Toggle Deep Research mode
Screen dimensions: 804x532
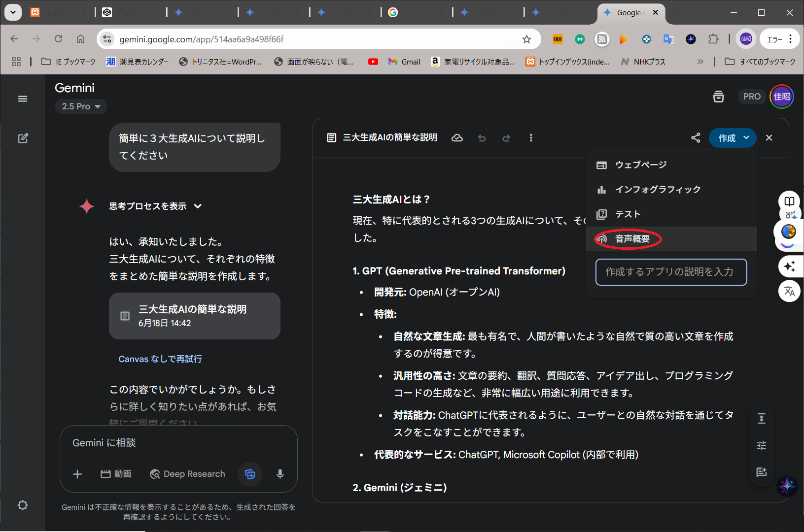tap(188, 474)
